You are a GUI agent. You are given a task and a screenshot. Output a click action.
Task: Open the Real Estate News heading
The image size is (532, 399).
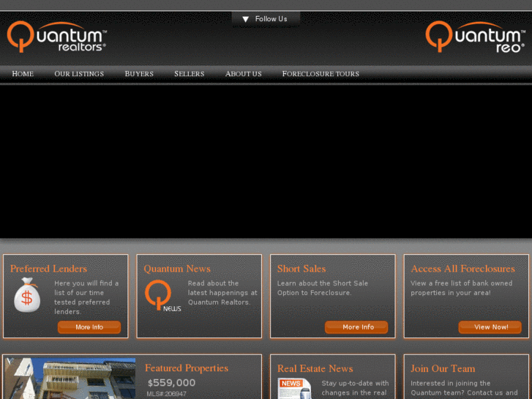tap(315, 368)
